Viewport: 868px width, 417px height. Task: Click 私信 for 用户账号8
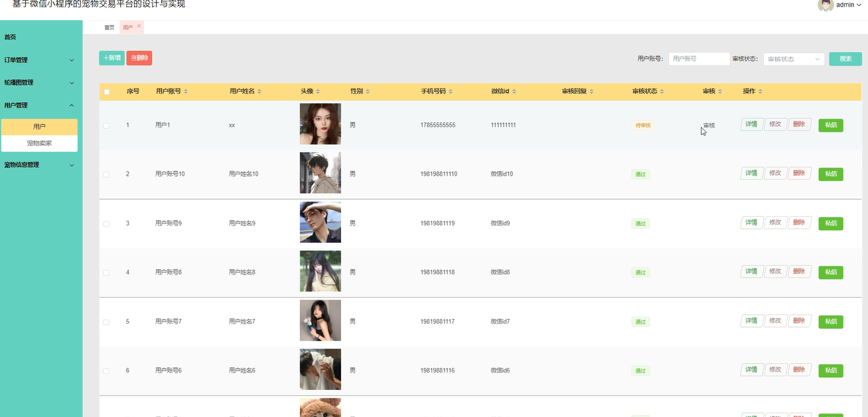[831, 272]
